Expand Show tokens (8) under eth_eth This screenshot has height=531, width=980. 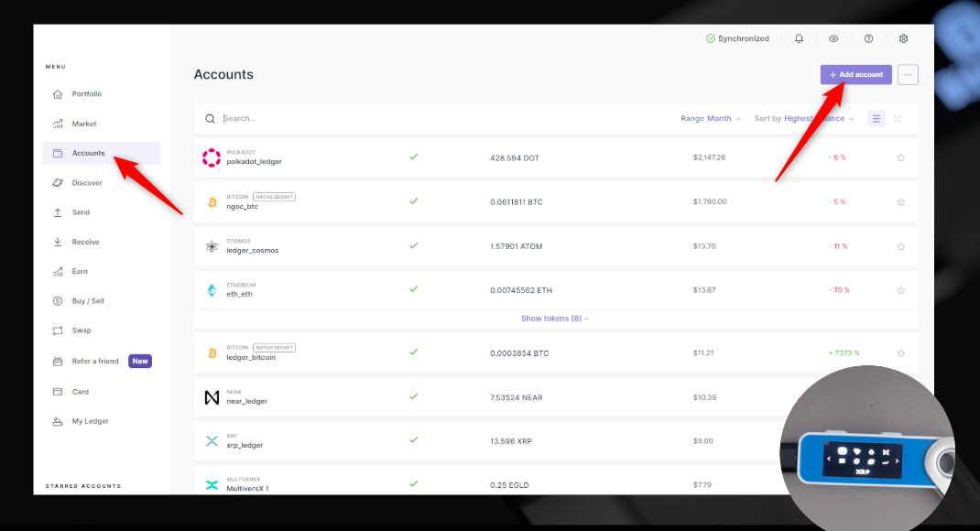[554, 319]
